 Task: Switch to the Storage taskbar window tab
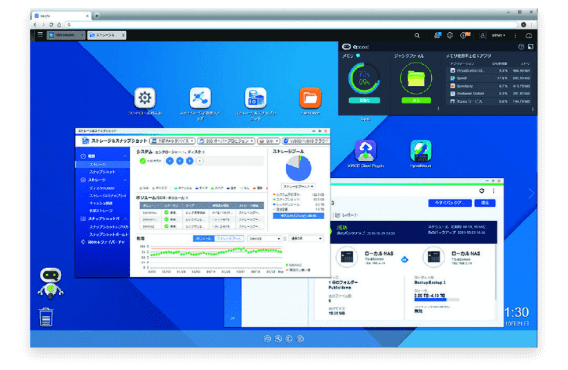(107, 35)
